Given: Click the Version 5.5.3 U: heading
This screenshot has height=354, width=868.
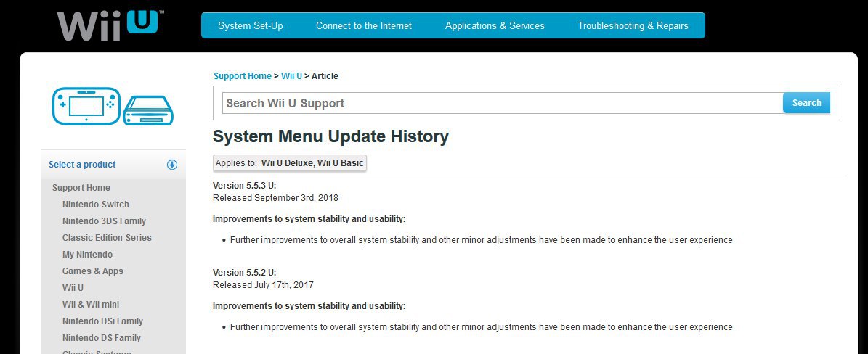Looking at the screenshot, I should pos(245,186).
